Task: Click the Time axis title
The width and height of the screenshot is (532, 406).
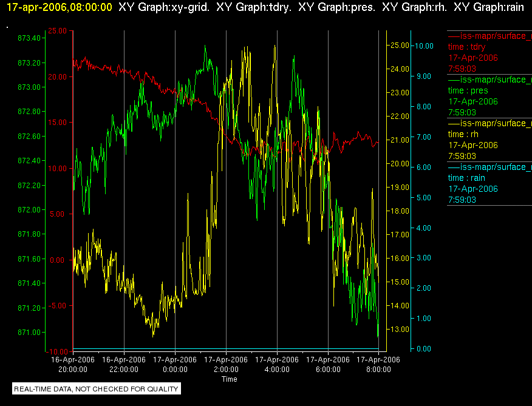Action: [230, 379]
